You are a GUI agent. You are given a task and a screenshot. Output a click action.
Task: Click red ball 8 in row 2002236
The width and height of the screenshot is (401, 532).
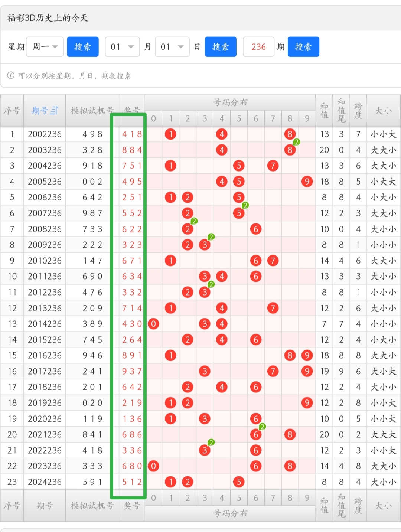click(290, 134)
